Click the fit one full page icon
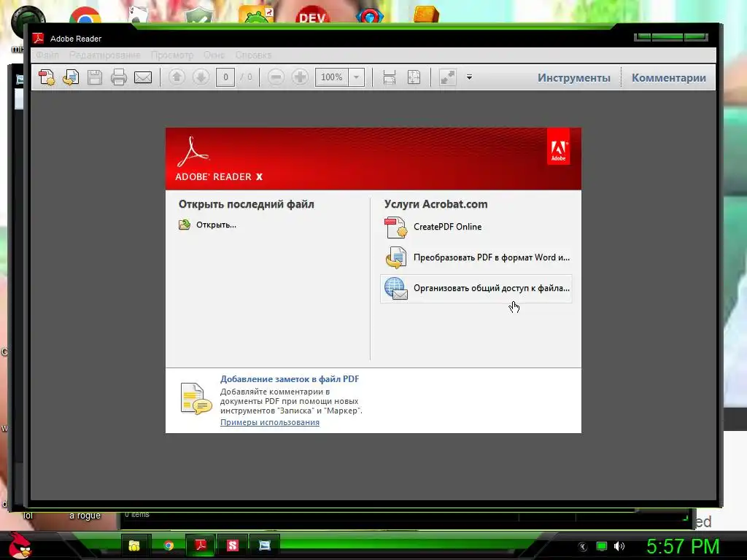Viewport: 747px width, 560px height. coord(414,77)
